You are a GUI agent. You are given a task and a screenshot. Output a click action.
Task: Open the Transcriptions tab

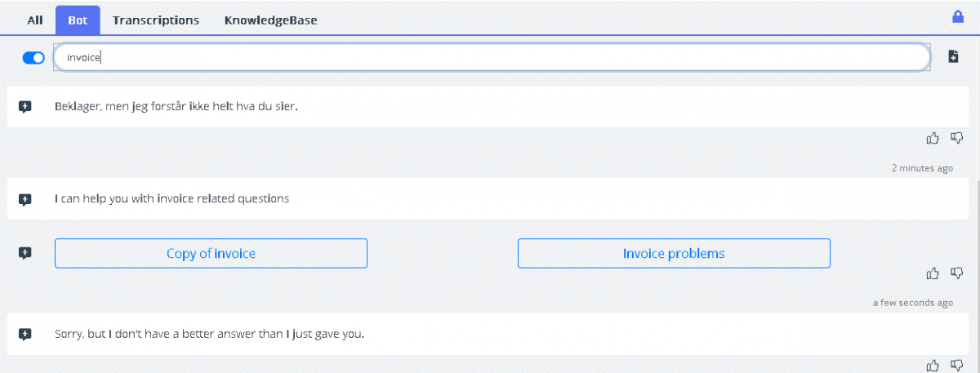[156, 20]
